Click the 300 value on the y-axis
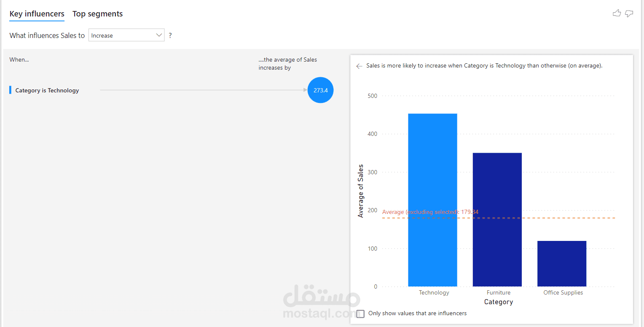This screenshot has height=327, width=644. [373, 172]
